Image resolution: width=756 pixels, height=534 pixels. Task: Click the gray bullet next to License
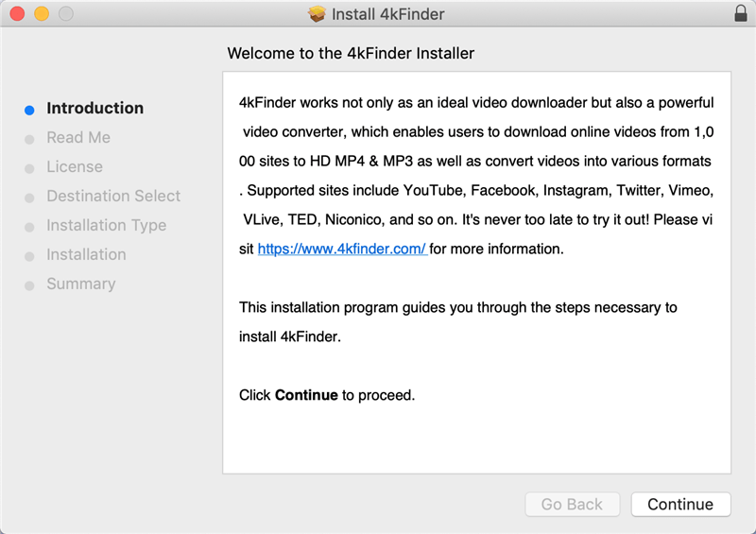(30, 167)
